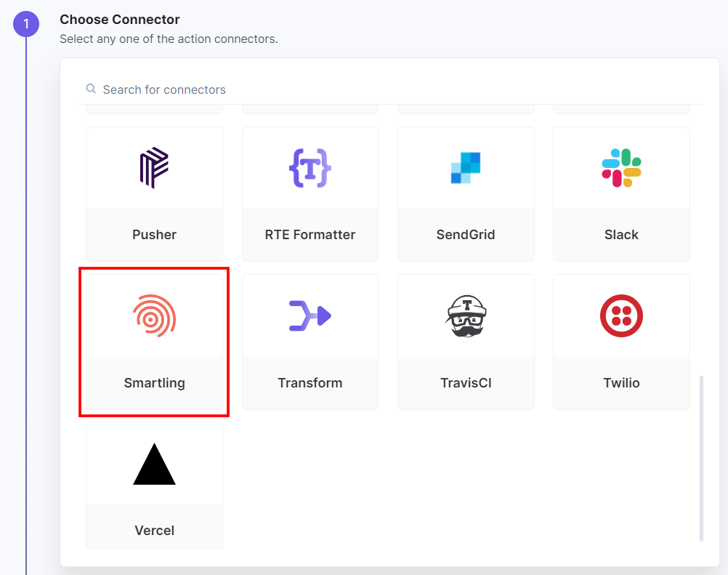728x575 pixels.
Task: Select the highlighted Smartling connector icon
Action: pos(154,315)
